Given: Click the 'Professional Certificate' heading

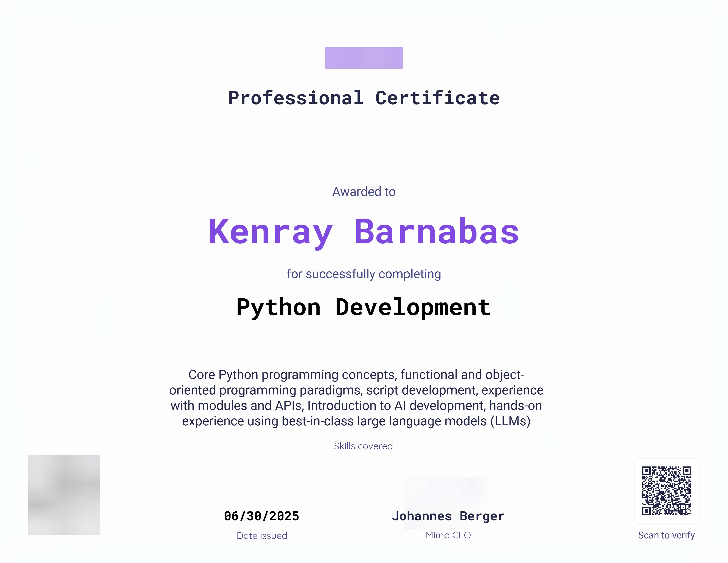Looking at the screenshot, I should coord(364,98).
